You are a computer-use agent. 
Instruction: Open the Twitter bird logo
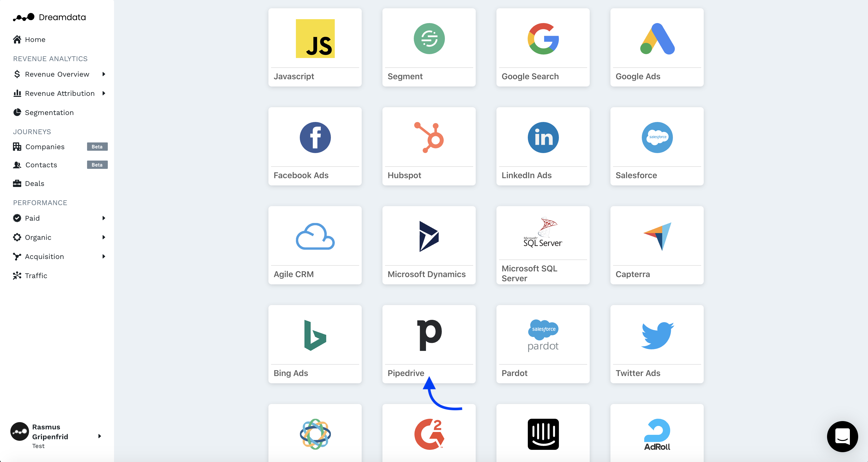pos(657,335)
